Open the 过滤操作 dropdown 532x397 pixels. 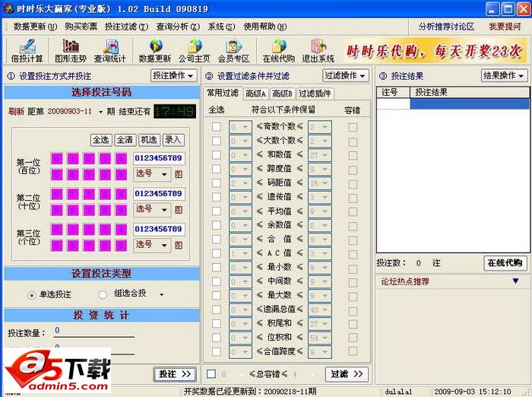(345, 75)
